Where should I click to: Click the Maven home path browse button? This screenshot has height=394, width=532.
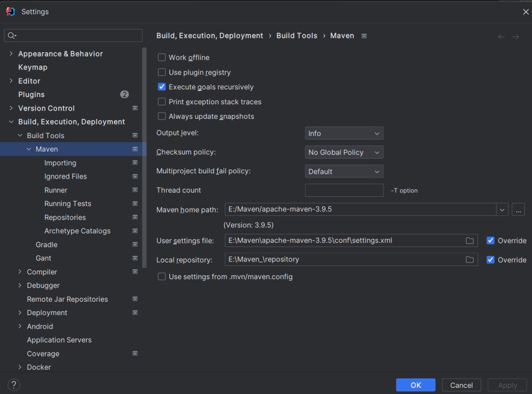(518, 209)
